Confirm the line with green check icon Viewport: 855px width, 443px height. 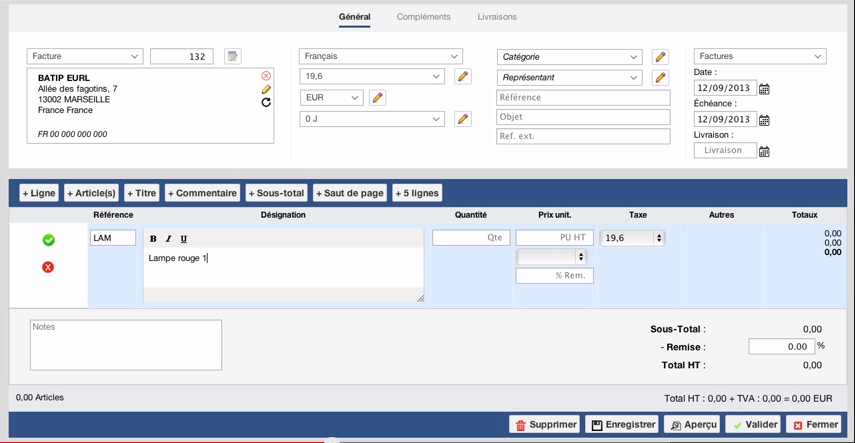coord(49,240)
